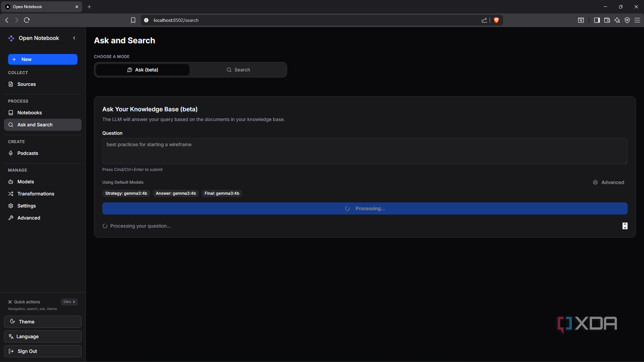The width and height of the screenshot is (644, 362).
Task: Open Advanced model options with gear
Action: click(x=608, y=182)
